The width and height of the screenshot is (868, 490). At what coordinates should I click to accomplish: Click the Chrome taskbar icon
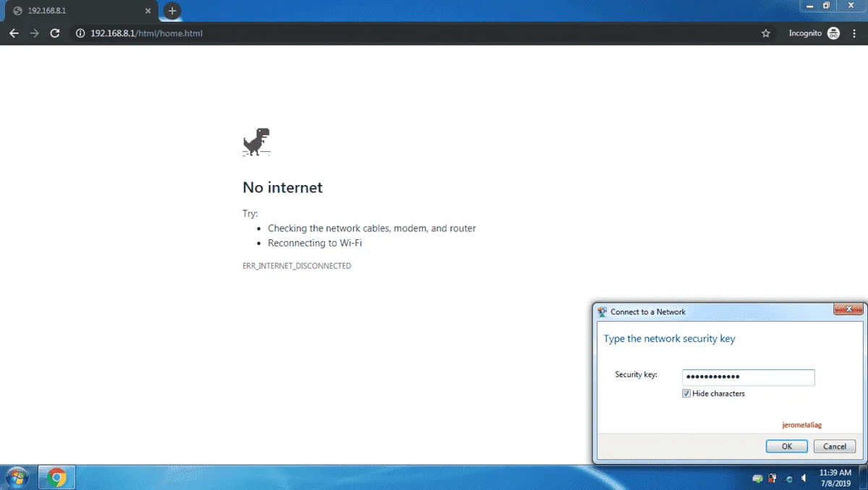[x=57, y=478]
